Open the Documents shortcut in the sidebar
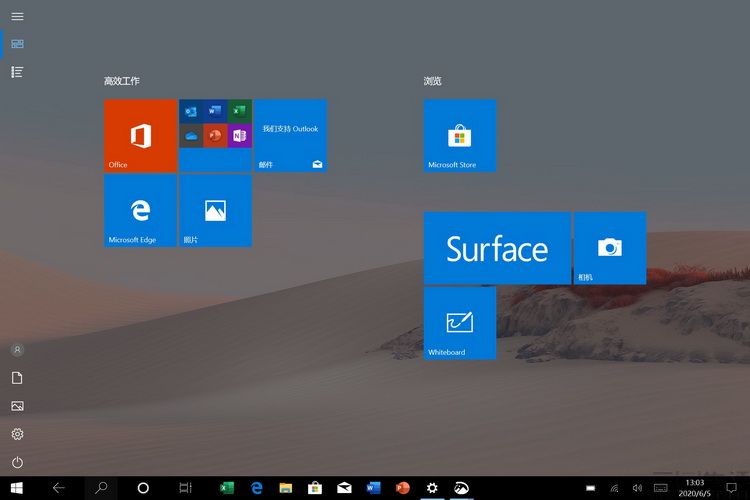Image resolution: width=750 pixels, height=500 pixels. [x=17, y=378]
